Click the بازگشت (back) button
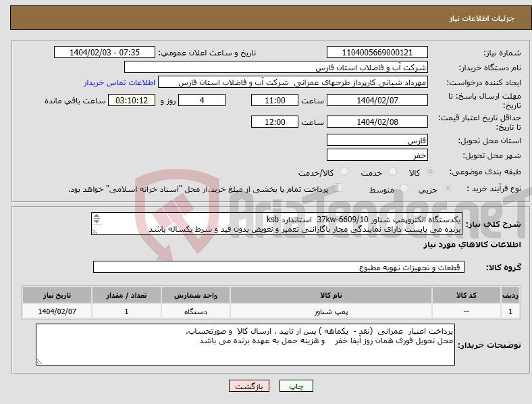532x404 pixels. 249,386
